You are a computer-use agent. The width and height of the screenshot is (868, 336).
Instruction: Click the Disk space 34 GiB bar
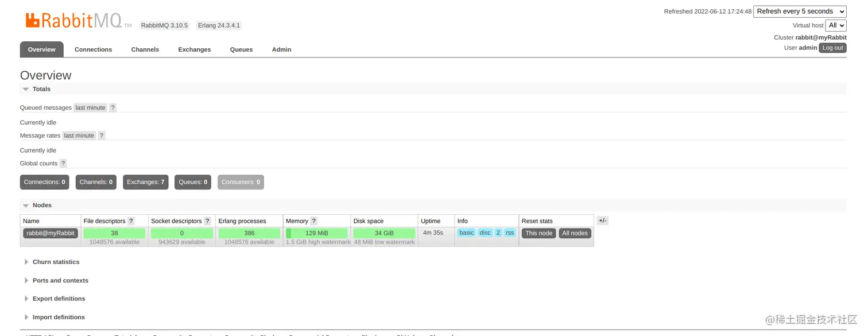pyautogui.click(x=384, y=233)
